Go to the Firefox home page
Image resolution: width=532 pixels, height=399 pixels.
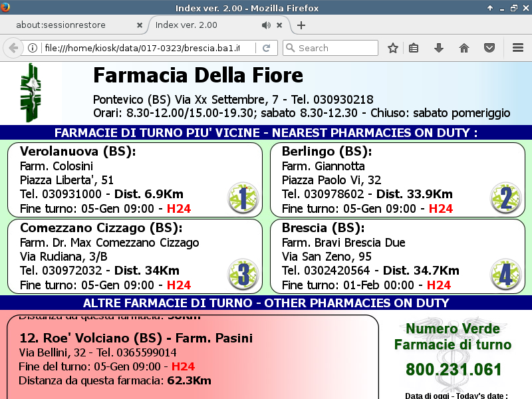[x=464, y=48]
